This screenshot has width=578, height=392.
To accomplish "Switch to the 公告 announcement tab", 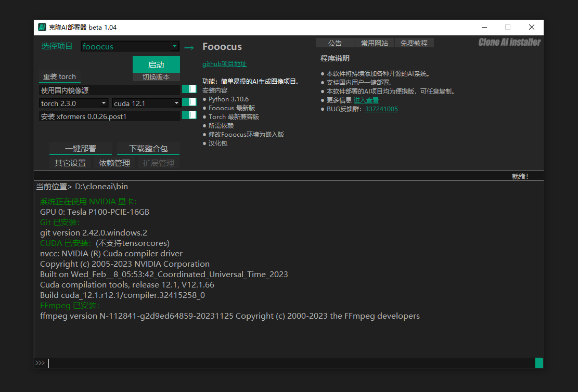I will [x=335, y=43].
